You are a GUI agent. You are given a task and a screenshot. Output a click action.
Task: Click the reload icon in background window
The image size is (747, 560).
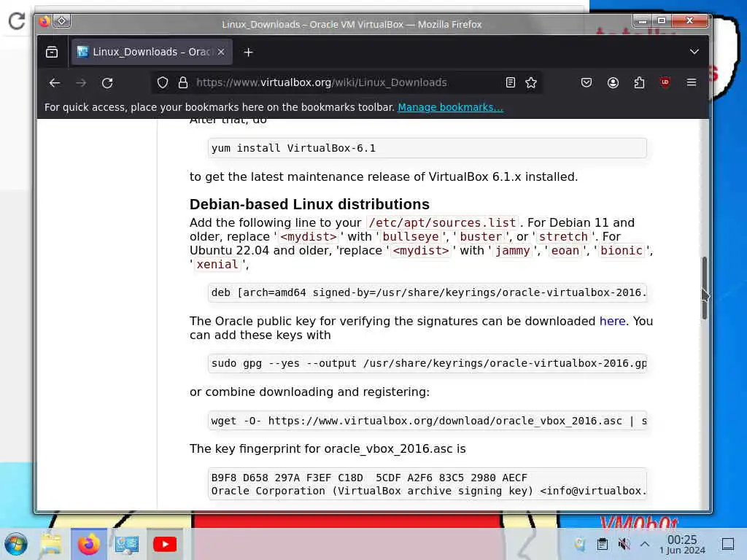point(17,20)
